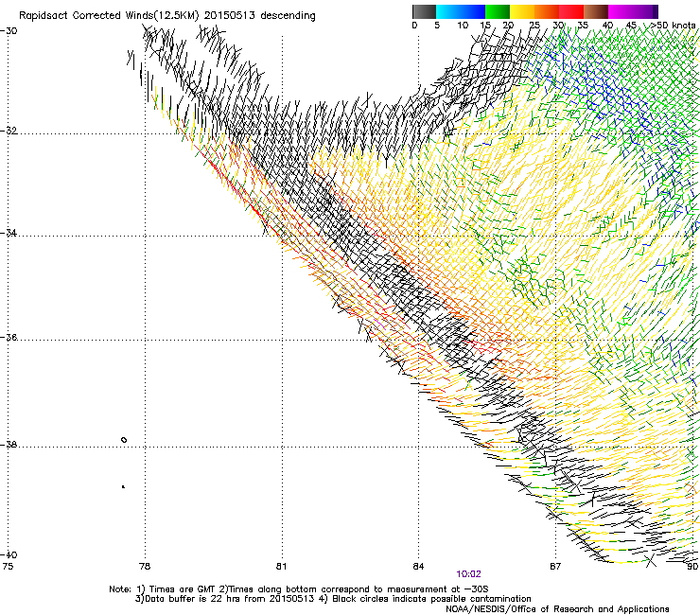
Task: Click the green 15-20 knots legend segment
Action: click(x=498, y=11)
